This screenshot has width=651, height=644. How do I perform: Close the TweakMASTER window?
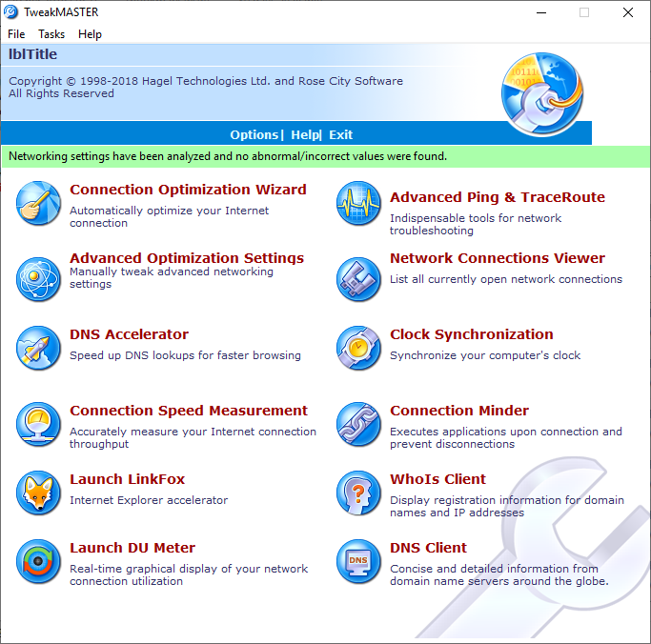(x=628, y=12)
